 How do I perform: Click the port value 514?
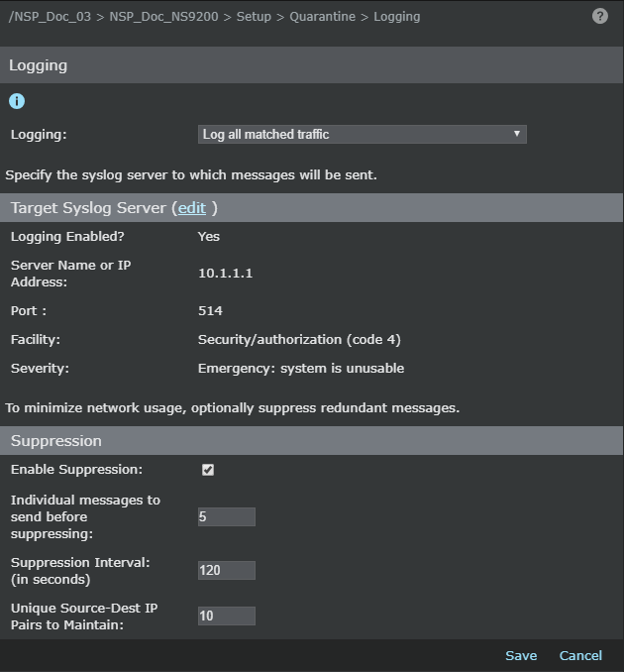[x=210, y=310]
